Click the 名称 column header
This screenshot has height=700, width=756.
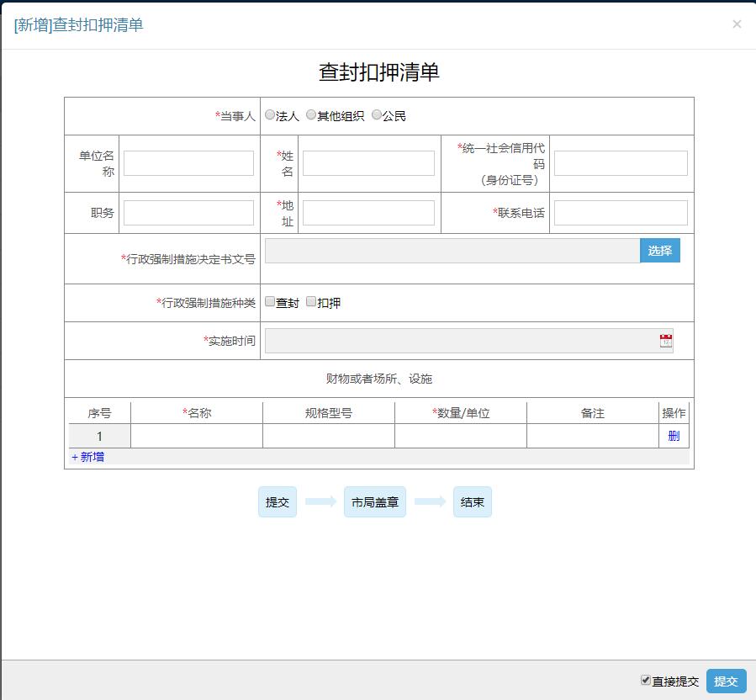197,413
